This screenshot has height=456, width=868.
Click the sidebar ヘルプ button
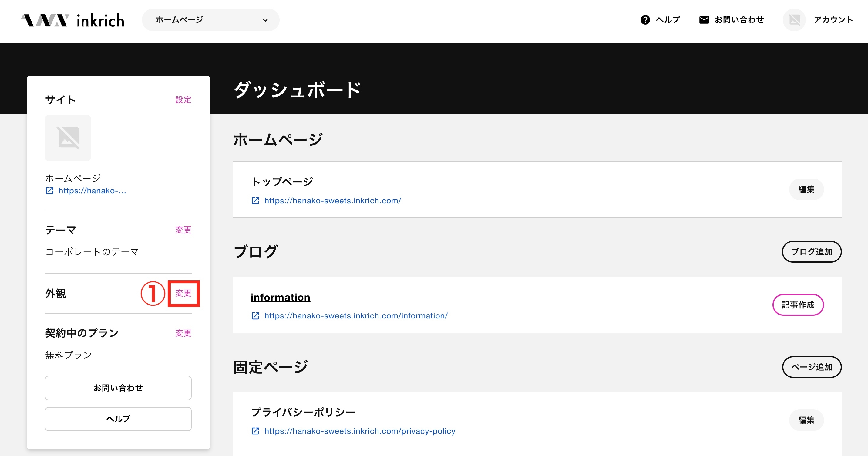118,419
